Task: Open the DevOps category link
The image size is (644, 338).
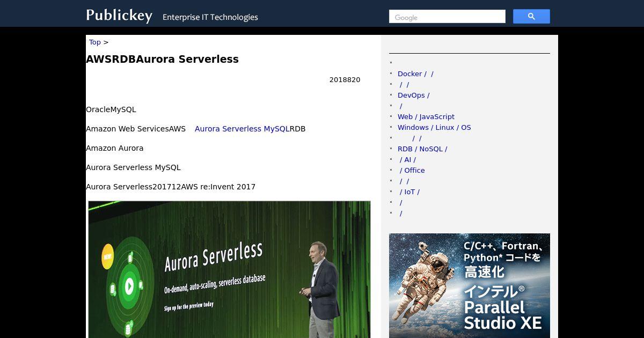Action: point(413,95)
